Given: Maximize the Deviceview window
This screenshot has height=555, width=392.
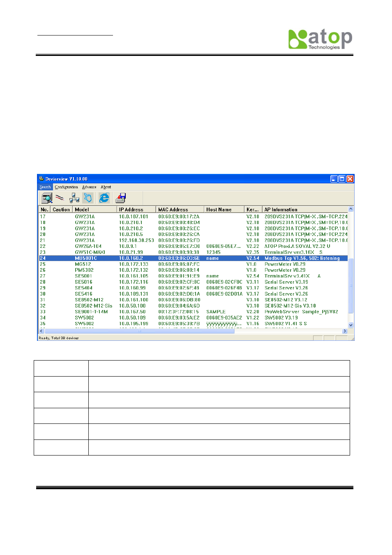Looking at the screenshot, I should [342, 179].
